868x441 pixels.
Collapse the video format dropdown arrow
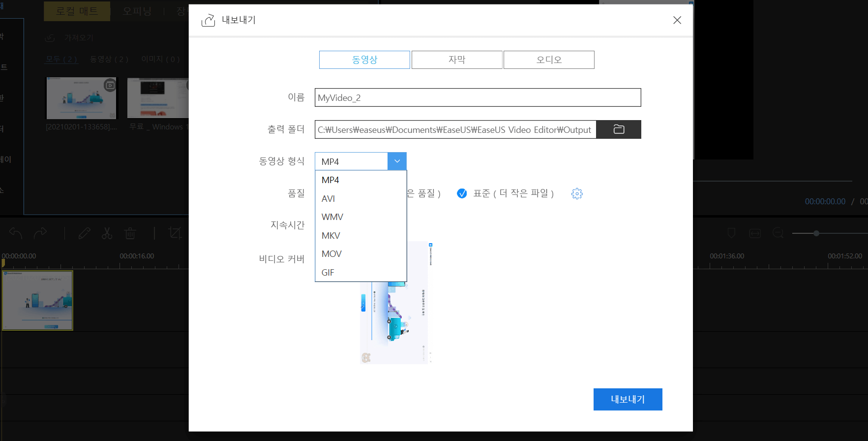(397, 161)
